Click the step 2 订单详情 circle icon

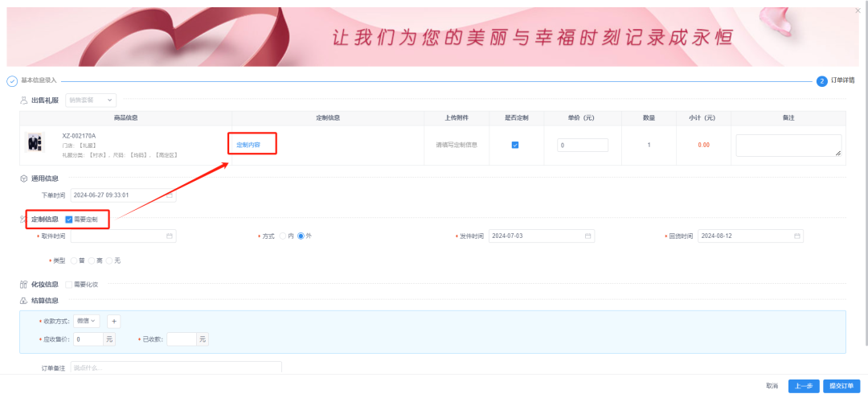pyautogui.click(x=822, y=81)
